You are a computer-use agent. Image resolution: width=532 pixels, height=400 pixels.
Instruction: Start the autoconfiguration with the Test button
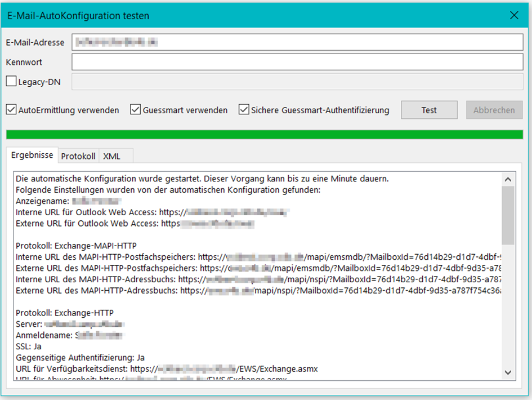(x=429, y=110)
